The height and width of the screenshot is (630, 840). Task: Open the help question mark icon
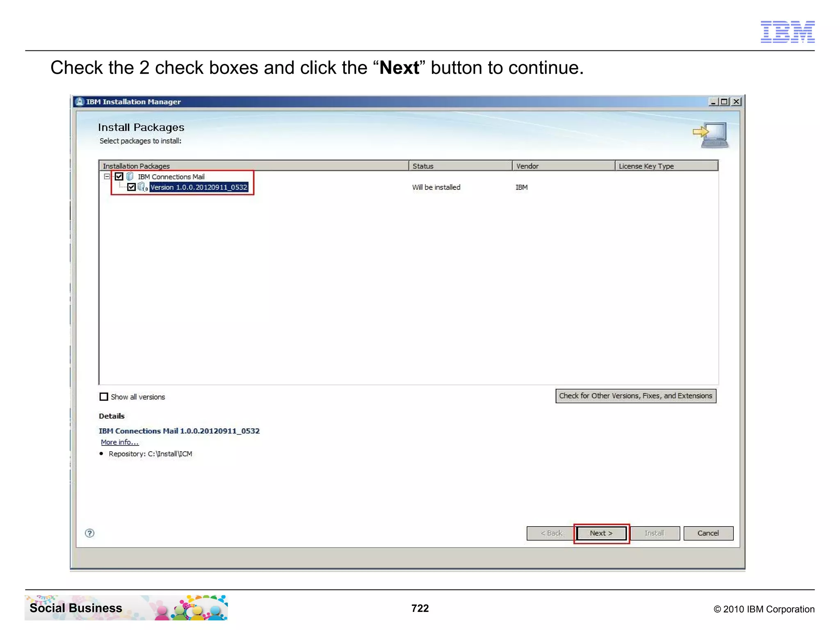tap(89, 533)
